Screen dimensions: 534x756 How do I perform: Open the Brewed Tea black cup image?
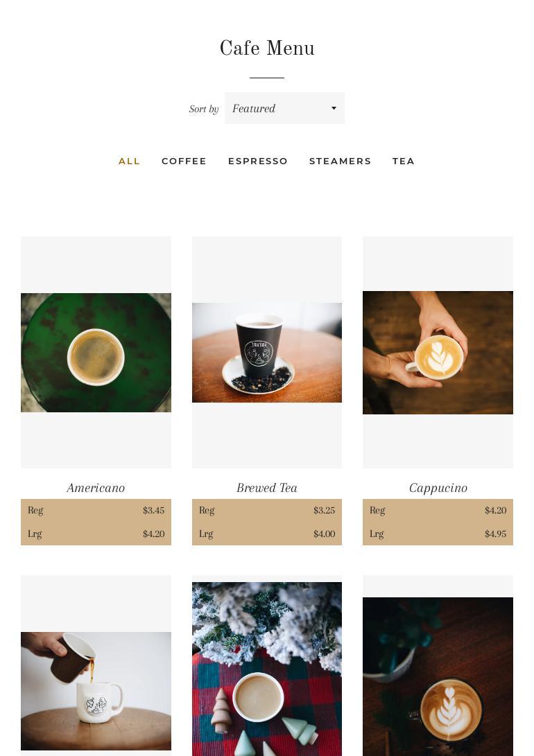tap(267, 353)
